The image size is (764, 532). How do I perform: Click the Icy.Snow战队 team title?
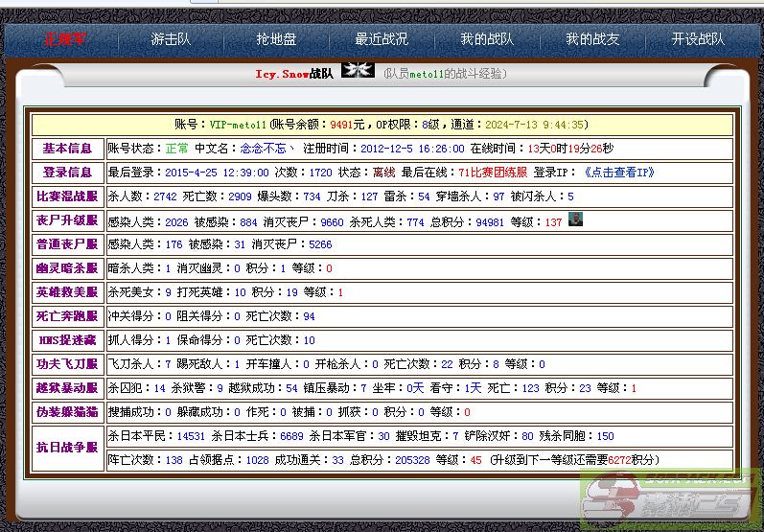[294, 74]
